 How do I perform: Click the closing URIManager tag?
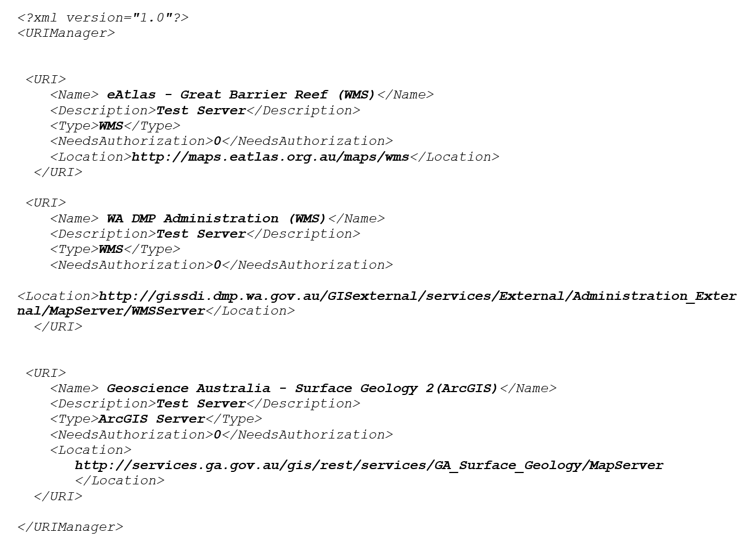point(70,527)
